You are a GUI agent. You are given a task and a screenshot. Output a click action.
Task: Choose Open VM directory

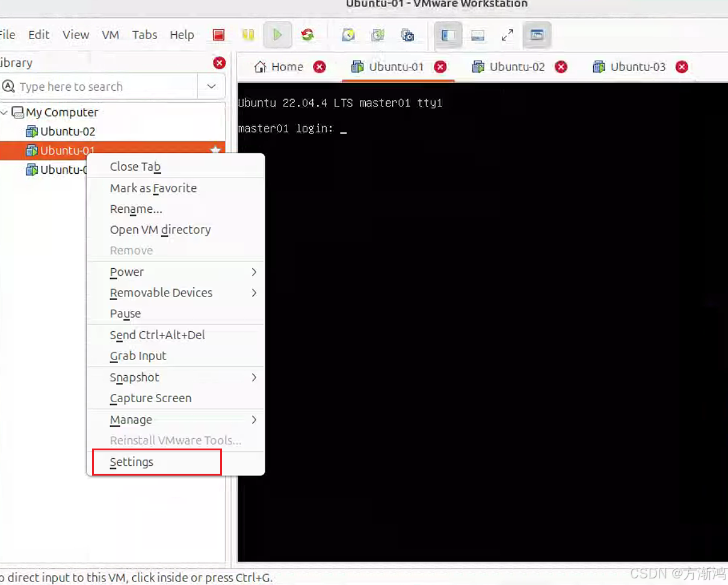pyautogui.click(x=176, y=230)
